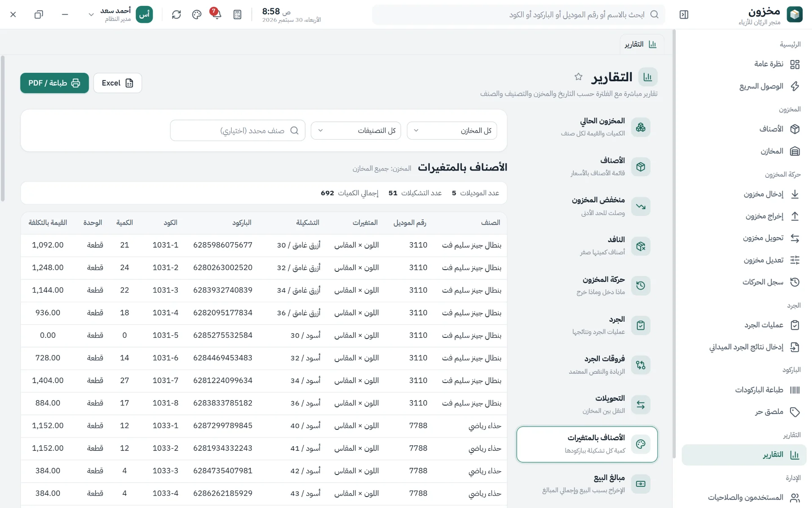Viewport: 812px width, 508px height.
Task: Open the منخفض المخزون report
Action: click(x=587, y=206)
